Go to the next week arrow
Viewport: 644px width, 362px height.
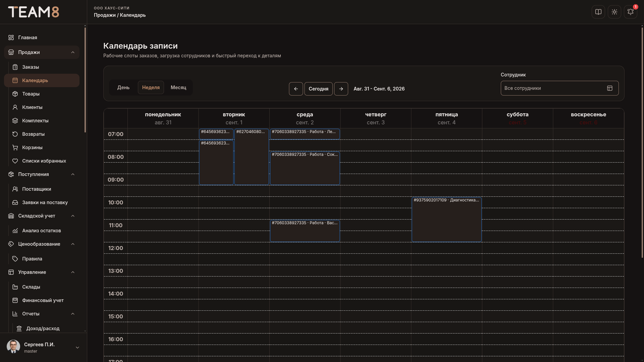[x=341, y=89]
